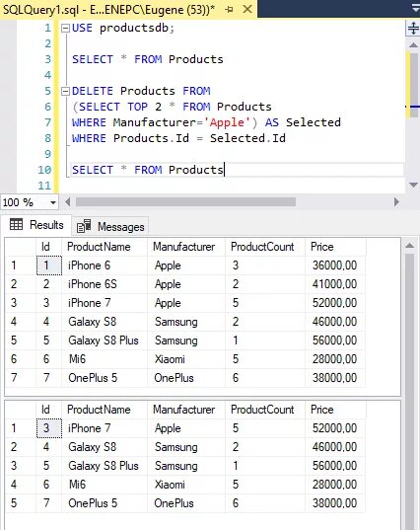Collapse the DELETE Products code block
The width and height of the screenshot is (420, 530).
click(x=65, y=91)
